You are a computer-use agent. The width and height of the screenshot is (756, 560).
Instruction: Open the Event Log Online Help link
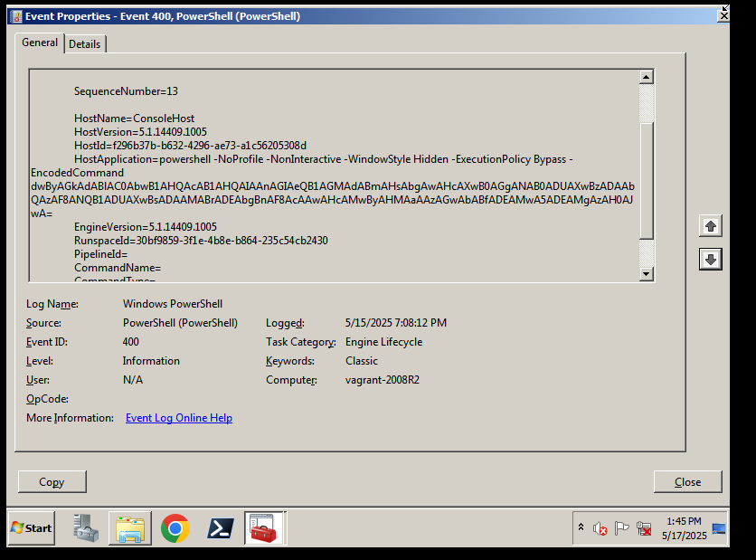pos(179,418)
